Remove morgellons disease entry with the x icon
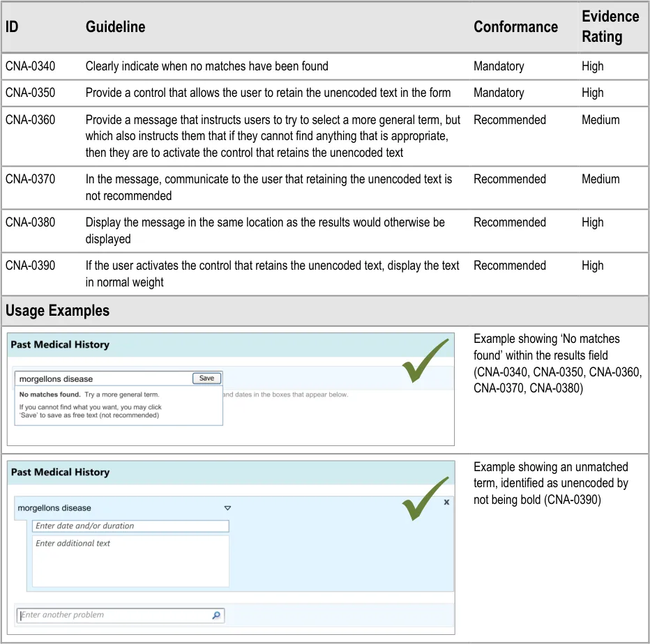The width and height of the screenshot is (650, 644). pyautogui.click(x=446, y=502)
